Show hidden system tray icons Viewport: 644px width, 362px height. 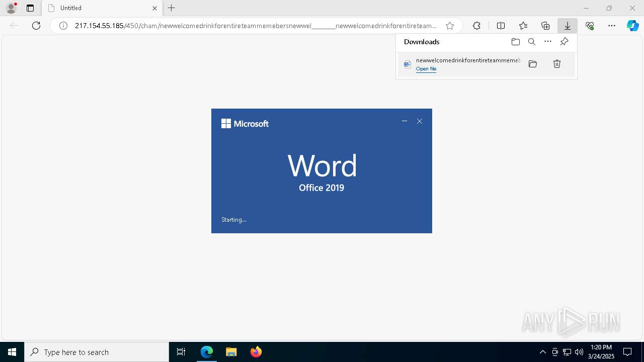[x=542, y=352]
